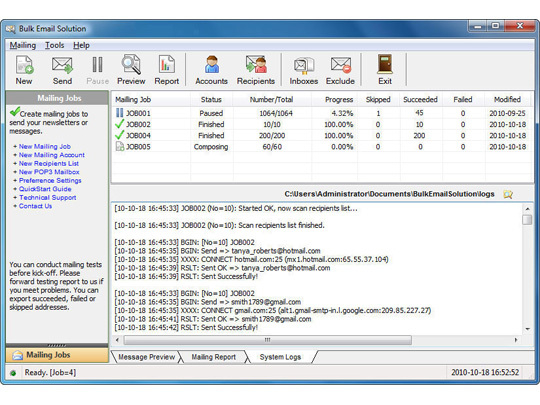Click the Contact Us link
Screen dimensions: 540x405
35,206
